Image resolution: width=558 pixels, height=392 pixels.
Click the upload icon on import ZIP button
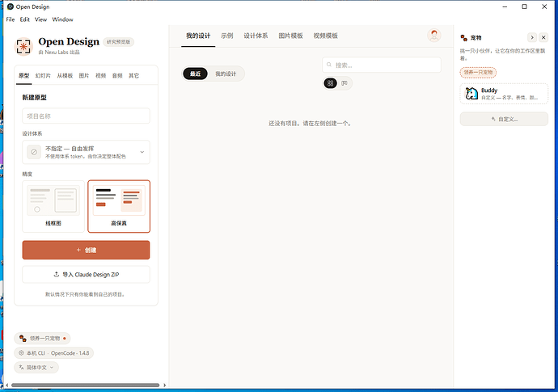[x=57, y=274]
